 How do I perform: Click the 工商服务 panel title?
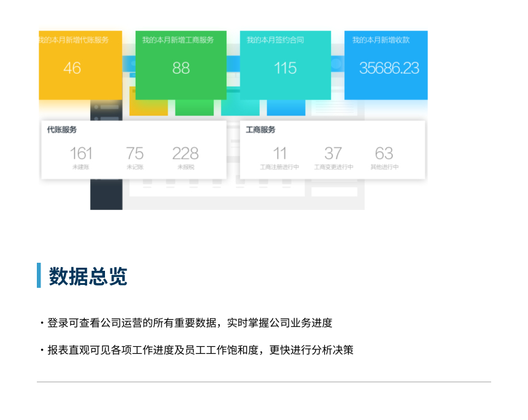pos(261,130)
